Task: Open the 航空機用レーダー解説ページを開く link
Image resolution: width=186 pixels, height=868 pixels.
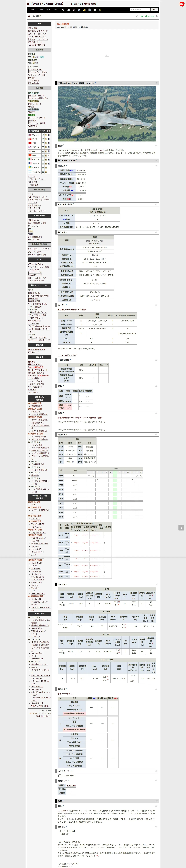Action: click(72, 309)
